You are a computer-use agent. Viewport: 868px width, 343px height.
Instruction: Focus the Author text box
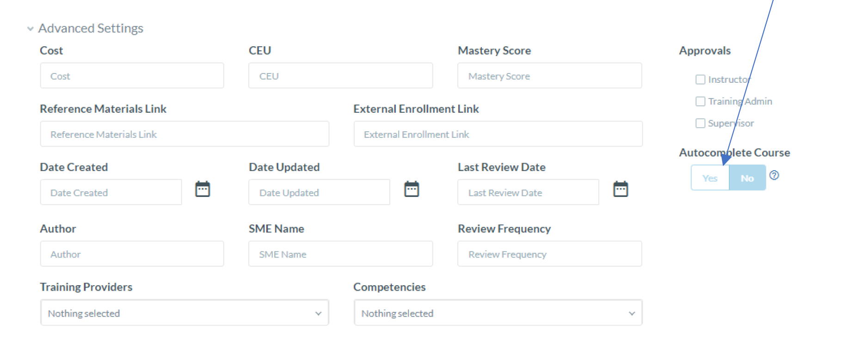pyautogui.click(x=132, y=254)
